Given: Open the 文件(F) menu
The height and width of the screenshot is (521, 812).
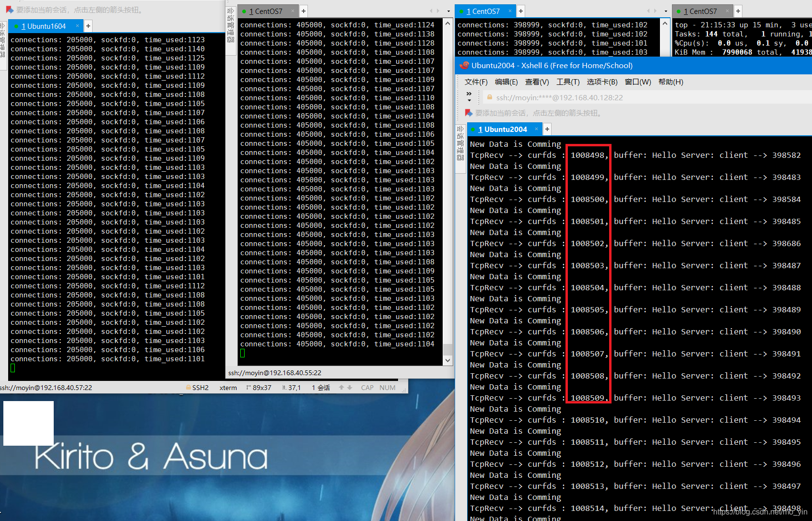Looking at the screenshot, I should [x=476, y=82].
